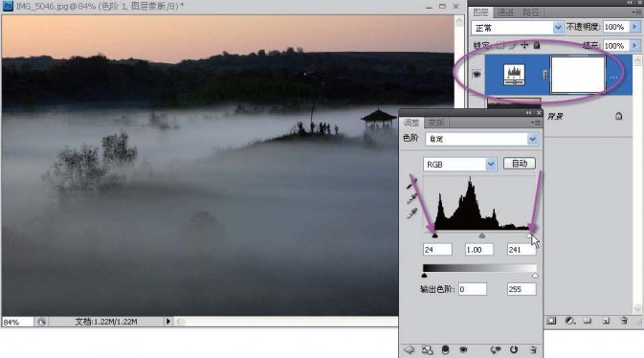Click the output levels field showing 255
This screenshot has height=358, width=644.
click(x=522, y=289)
